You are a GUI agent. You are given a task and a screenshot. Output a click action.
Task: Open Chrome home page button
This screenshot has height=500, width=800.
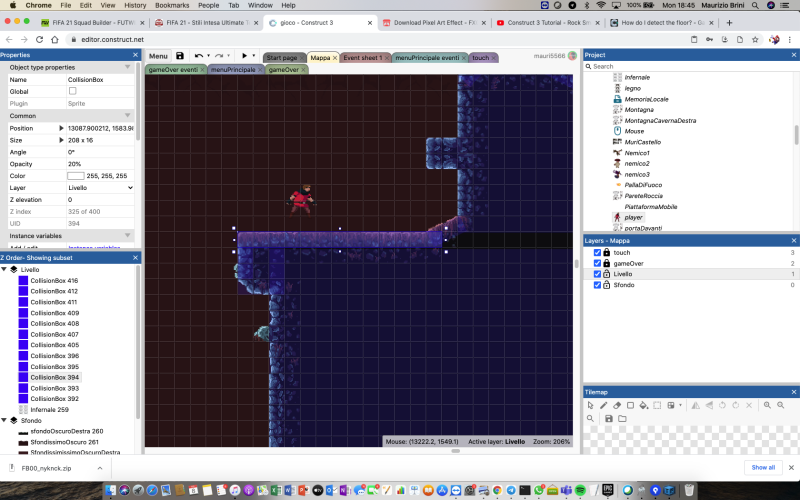tap(55, 39)
